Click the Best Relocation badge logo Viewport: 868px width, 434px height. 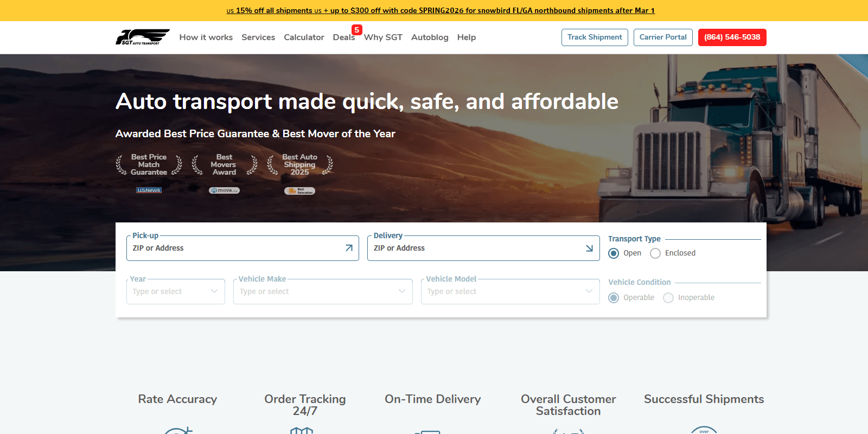(299, 191)
